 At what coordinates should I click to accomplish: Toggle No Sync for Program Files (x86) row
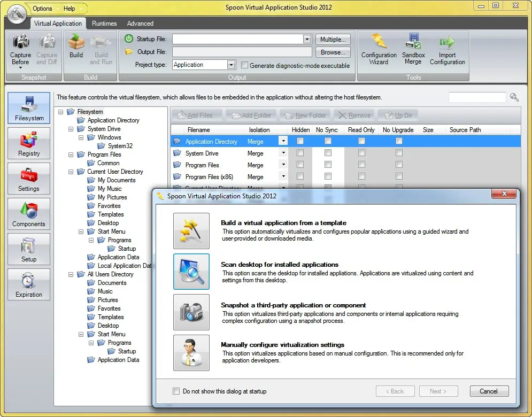(328, 176)
